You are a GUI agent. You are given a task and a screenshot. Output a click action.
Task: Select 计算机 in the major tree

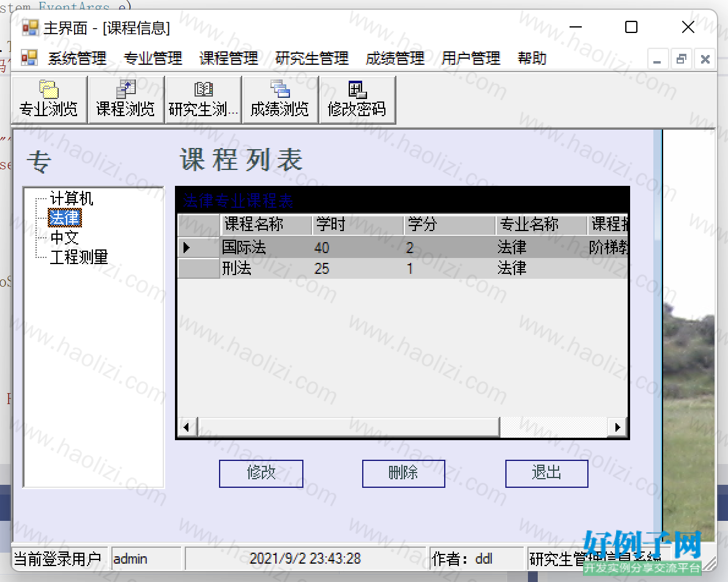[x=72, y=198]
